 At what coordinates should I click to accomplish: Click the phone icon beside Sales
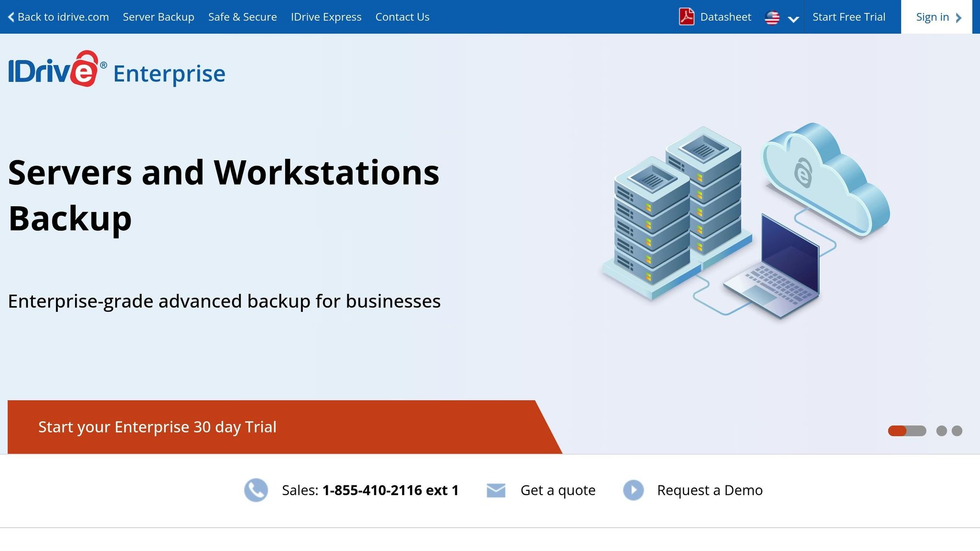coord(256,490)
